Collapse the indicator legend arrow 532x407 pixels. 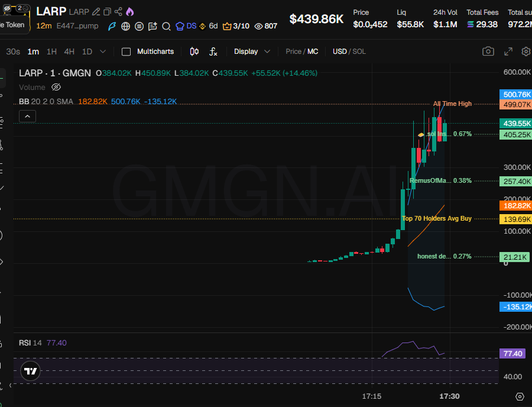[x=27, y=117]
